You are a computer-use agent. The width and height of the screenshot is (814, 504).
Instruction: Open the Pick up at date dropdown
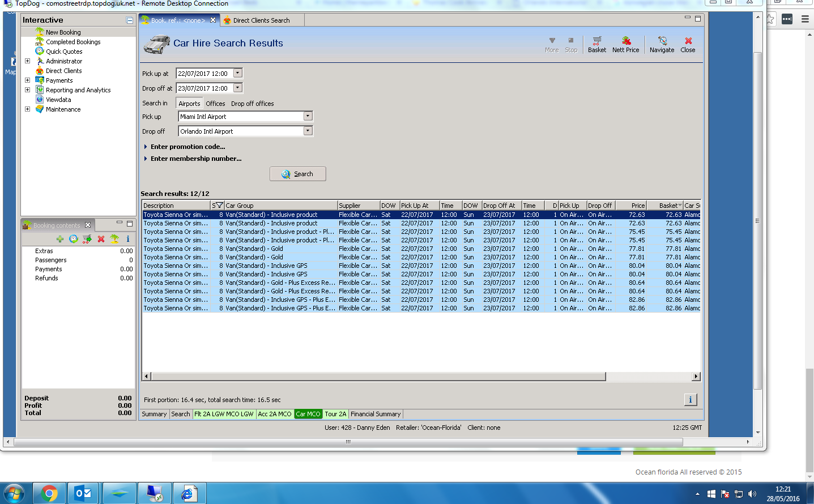point(238,73)
